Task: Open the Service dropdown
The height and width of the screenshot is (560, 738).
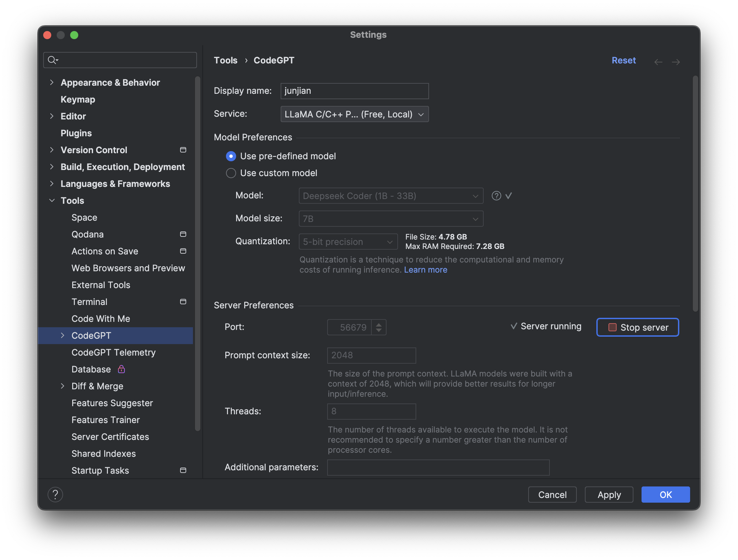Action: (x=354, y=114)
